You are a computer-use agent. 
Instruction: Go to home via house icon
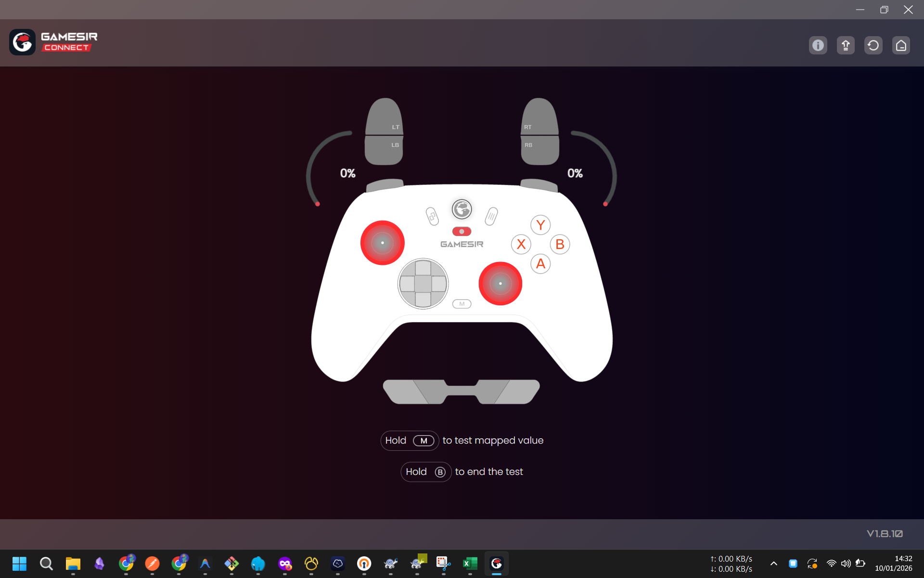[901, 45]
